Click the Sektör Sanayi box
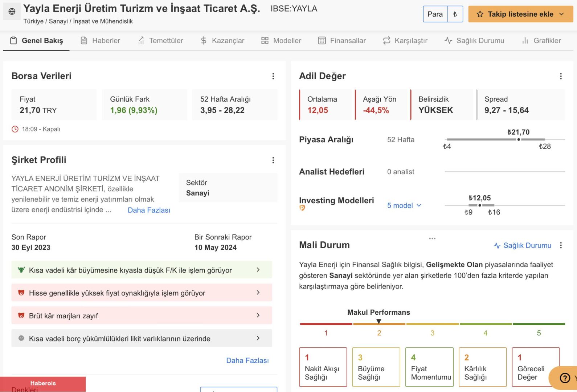 coord(228,188)
